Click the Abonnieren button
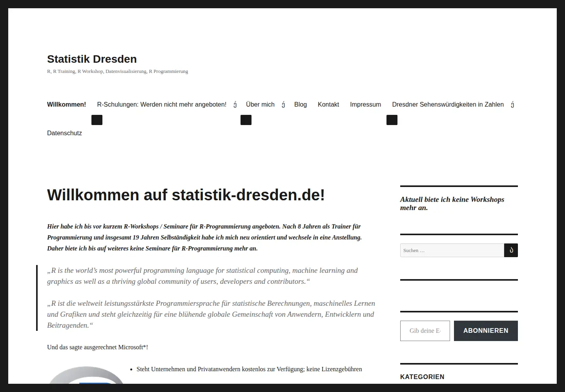 coord(486,331)
